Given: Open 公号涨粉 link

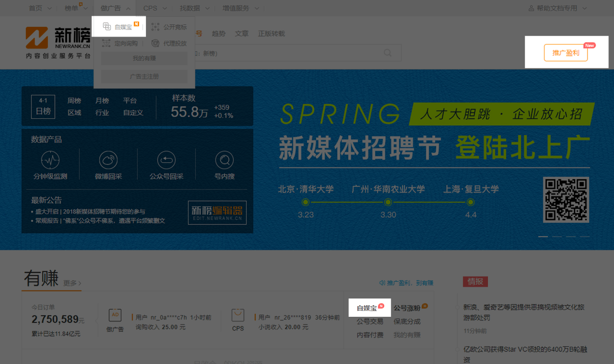Looking at the screenshot, I should 407,308.
